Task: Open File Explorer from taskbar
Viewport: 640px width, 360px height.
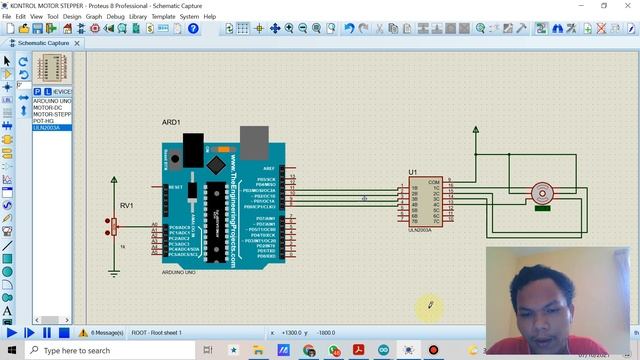Action: (258, 350)
